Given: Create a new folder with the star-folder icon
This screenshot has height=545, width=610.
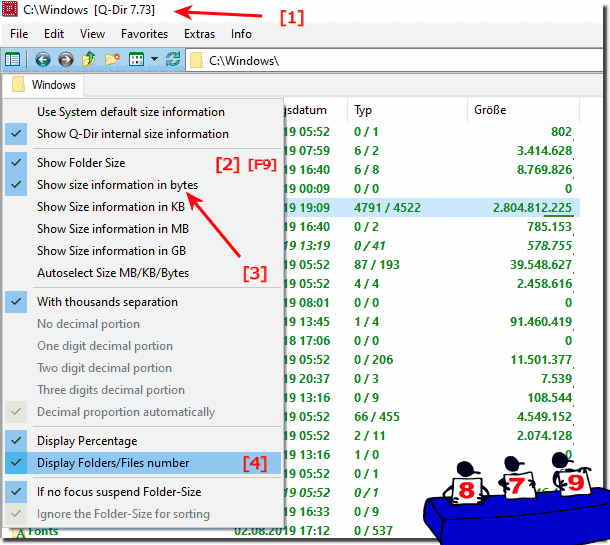Looking at the screenshot, I should point(112,60).
